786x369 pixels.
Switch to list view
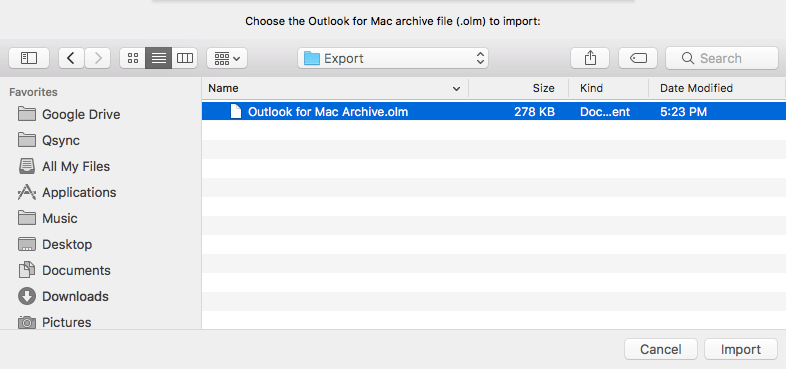pyautogui.click(x=158, y=58)
